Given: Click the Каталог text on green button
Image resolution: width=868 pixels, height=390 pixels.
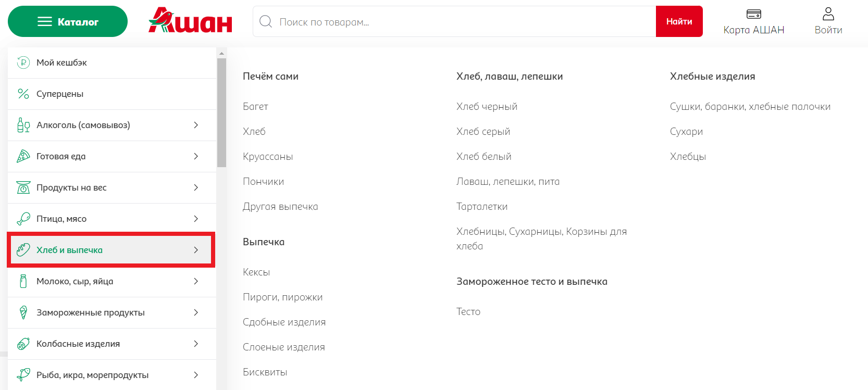Looking at the screenshot, I should pos(78,22).
